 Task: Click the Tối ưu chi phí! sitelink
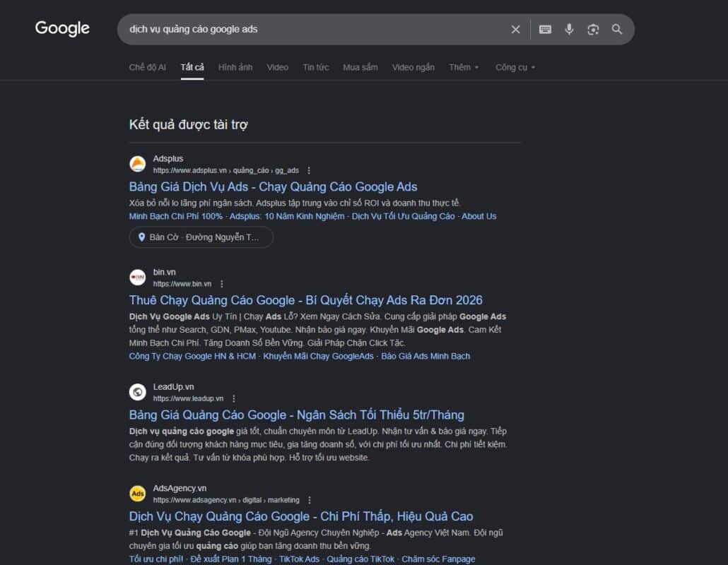pos(156,559)
